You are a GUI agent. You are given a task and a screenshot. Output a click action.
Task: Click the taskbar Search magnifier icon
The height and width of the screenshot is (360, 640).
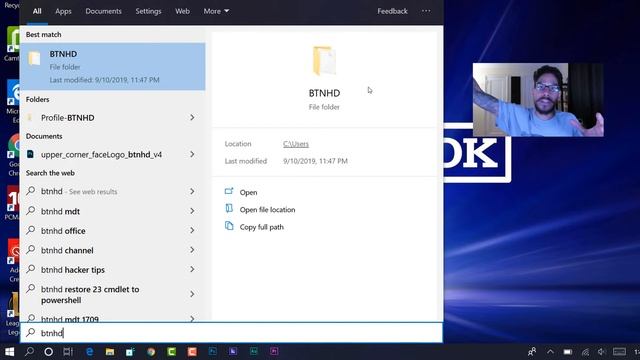coord(29,351)
